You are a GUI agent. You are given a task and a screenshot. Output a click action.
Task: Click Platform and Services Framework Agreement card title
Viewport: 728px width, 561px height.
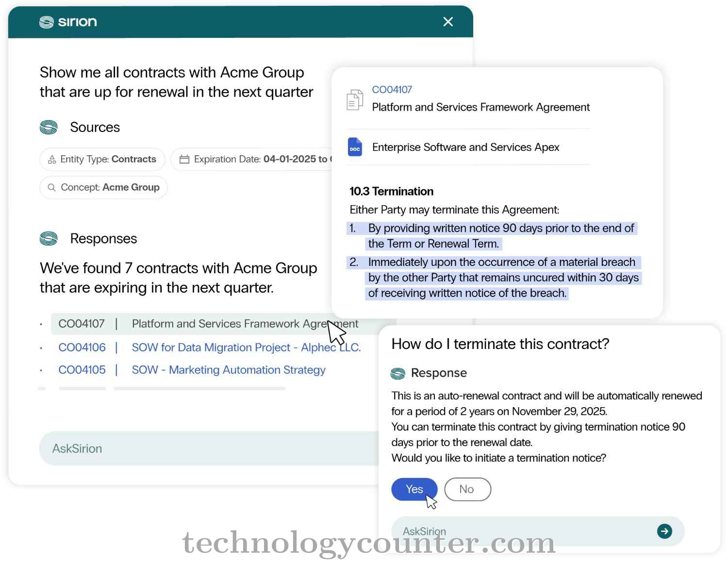pos(481,107)
